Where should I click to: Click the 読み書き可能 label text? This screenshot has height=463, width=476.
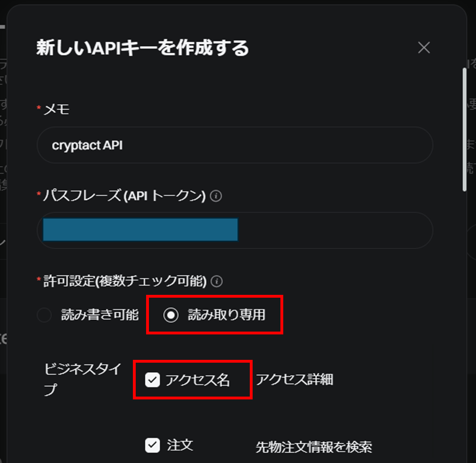pyautogui.click(x=100, y=315)
